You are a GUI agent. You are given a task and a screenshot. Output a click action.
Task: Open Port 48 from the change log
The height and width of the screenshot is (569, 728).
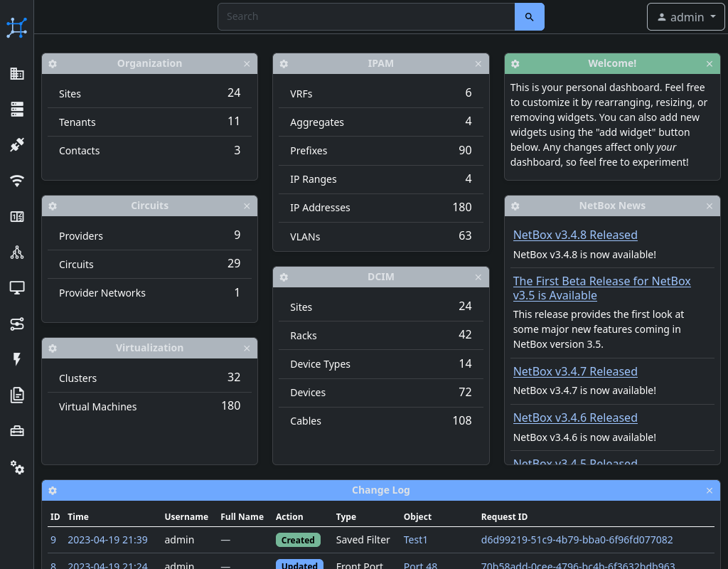coord(420,565)
